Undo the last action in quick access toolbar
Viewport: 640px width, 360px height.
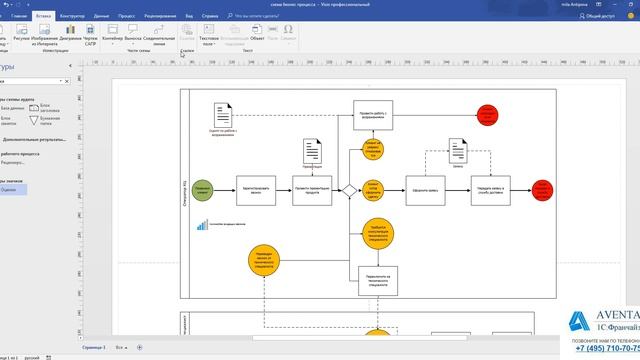click(x=6, y=4)
